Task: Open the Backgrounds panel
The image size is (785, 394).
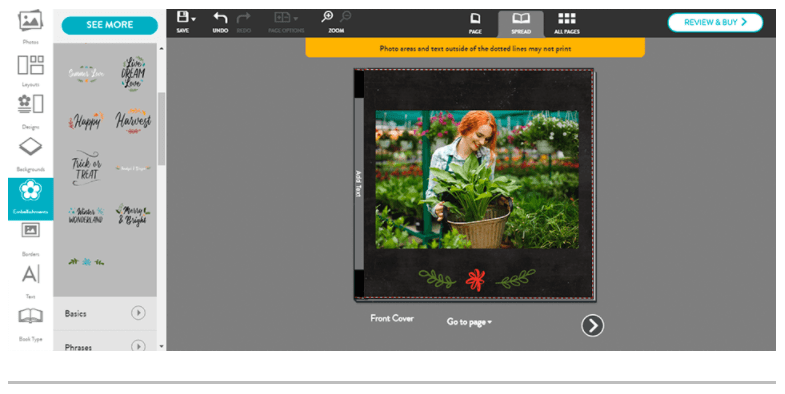Action: pos(30,154)
